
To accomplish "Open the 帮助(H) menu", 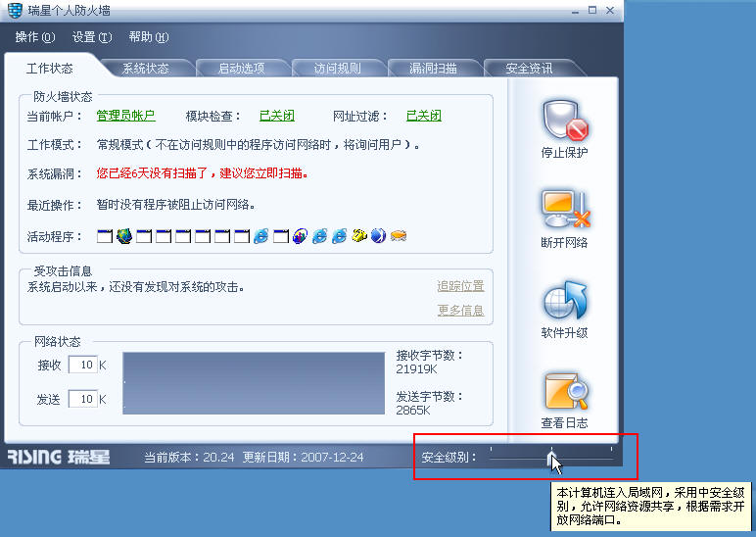I will (x=149, y=37).
